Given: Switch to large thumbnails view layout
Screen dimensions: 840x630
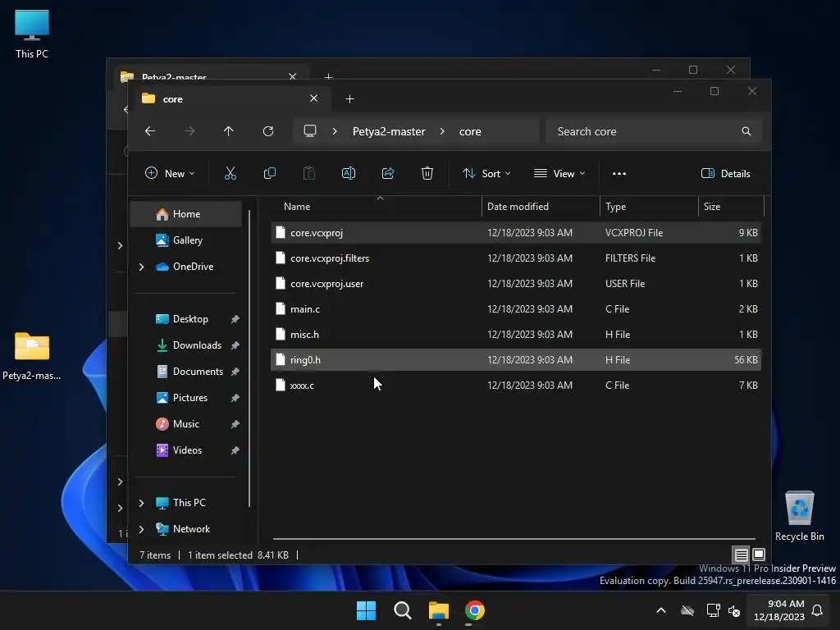Looking at the screenshot, I should pyautogui.click(x=759, y=555).
